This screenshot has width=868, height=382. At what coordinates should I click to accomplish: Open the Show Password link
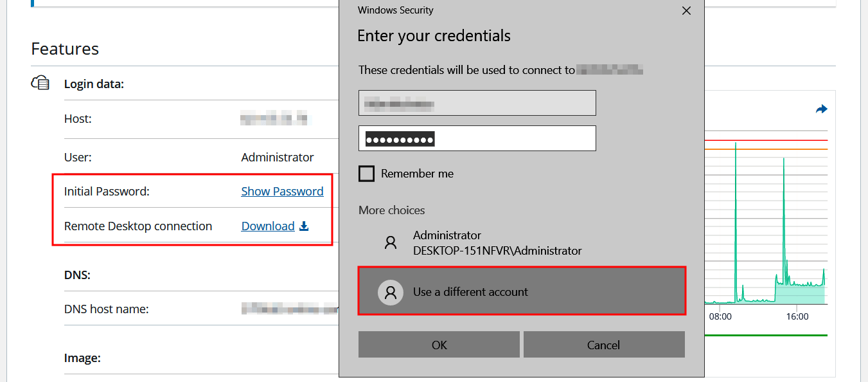coord(282,191)
